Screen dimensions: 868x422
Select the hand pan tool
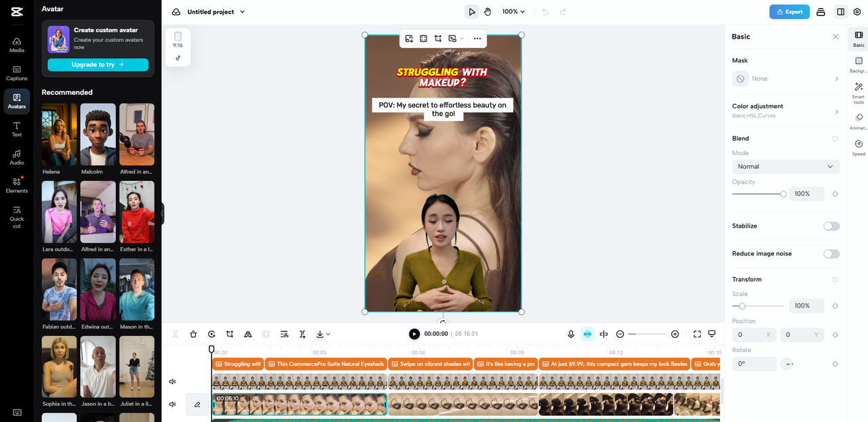pyautogui.click(x=488, y=12)
